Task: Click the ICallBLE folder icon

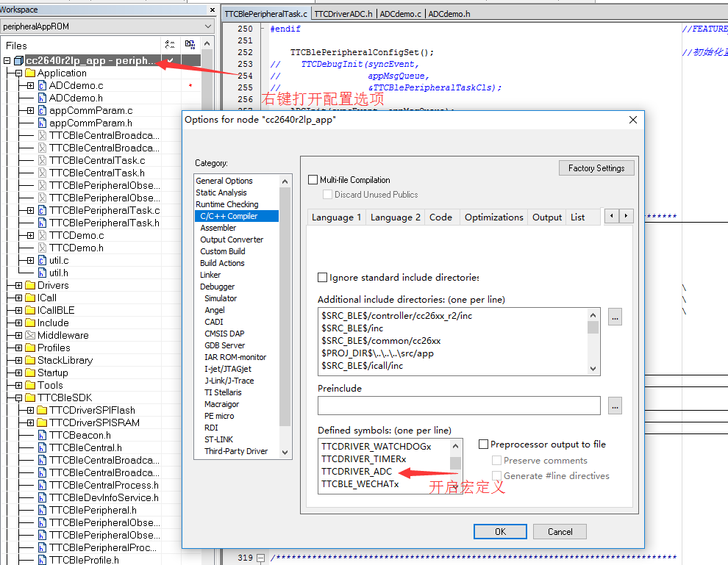Action: pyautogui.click(x=30, y=310)
